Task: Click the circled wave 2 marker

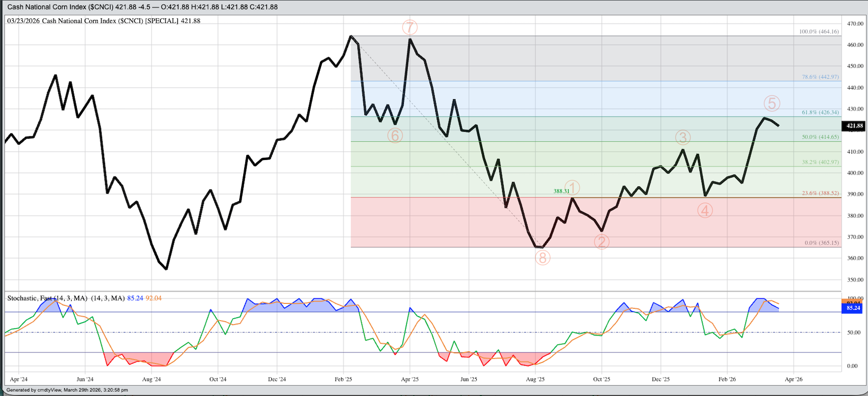Action: coord(601,242)
